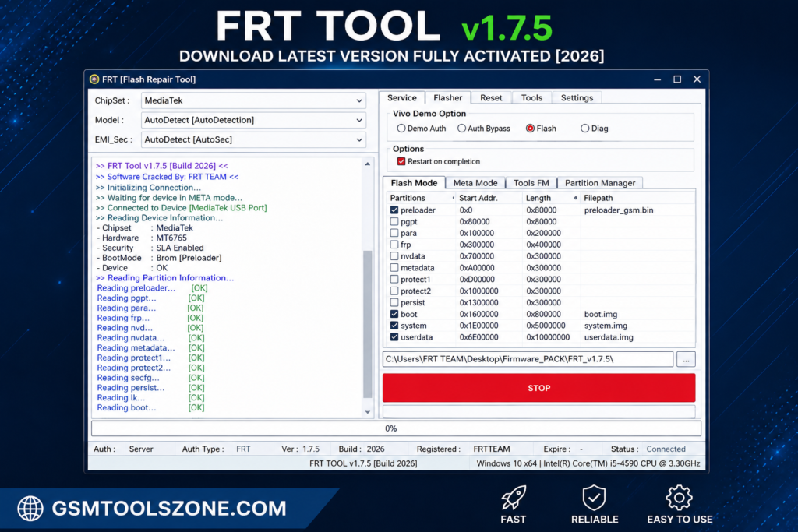Click the red STOP button
798x532 pixels.
click(x=539, y=388)
